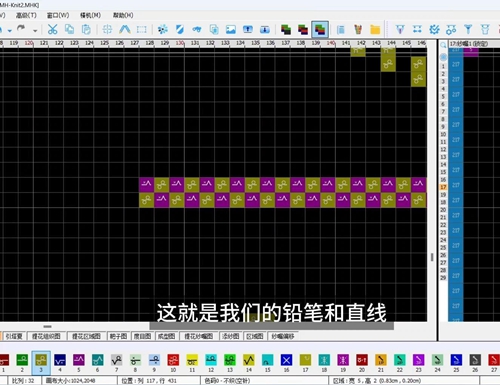Open the redo history dropdown arrow
Image resolution: width=500 pixels, height=385 pixels.
point(35,31)
